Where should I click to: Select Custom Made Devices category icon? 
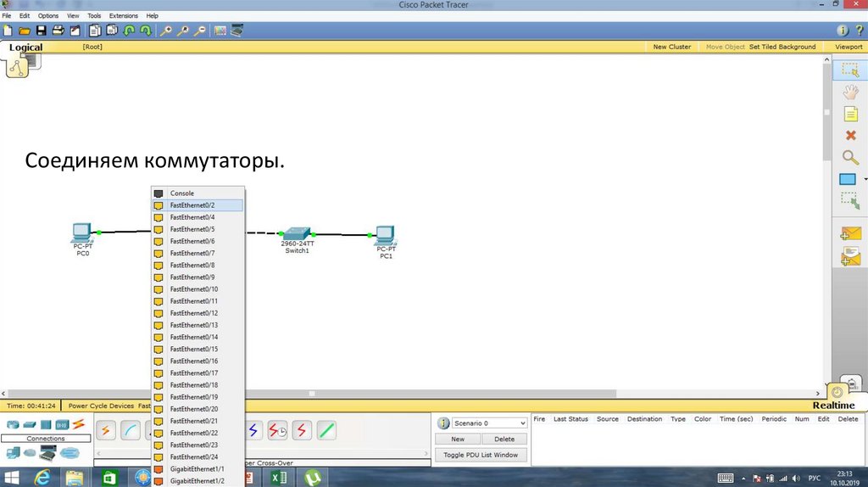click(47, 453)
